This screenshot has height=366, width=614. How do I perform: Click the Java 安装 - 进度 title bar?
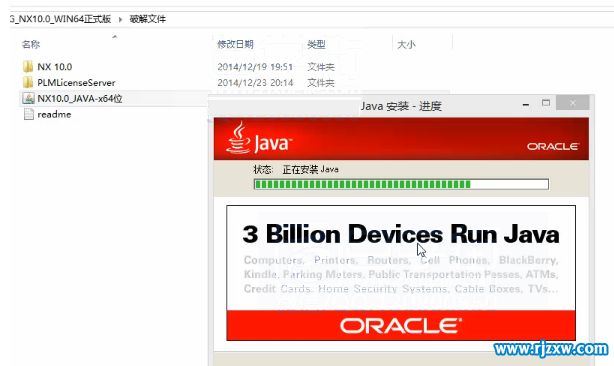coord(401,106)
